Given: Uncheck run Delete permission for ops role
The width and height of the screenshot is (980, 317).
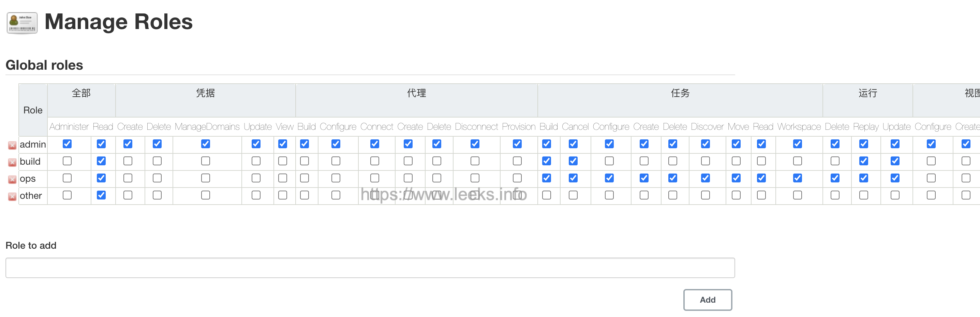Looking at the screenshot, I should [x=835, y=178].
